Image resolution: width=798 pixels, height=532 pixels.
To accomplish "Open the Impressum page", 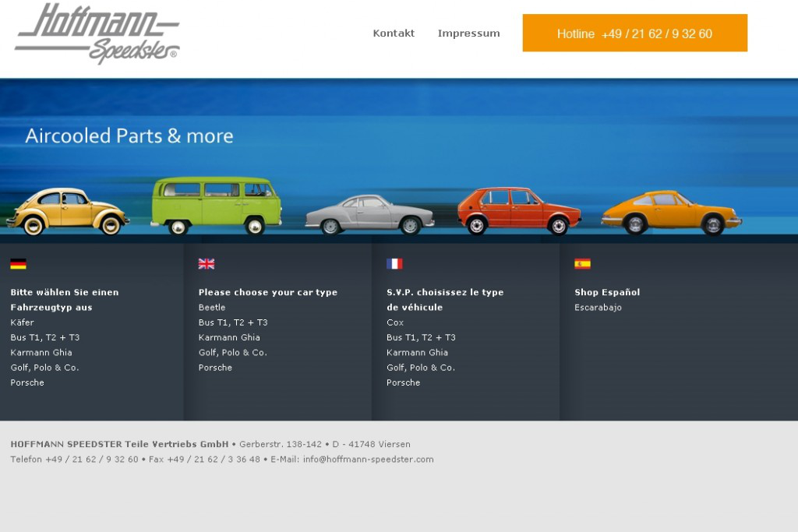I will click(x=468, y=33).
